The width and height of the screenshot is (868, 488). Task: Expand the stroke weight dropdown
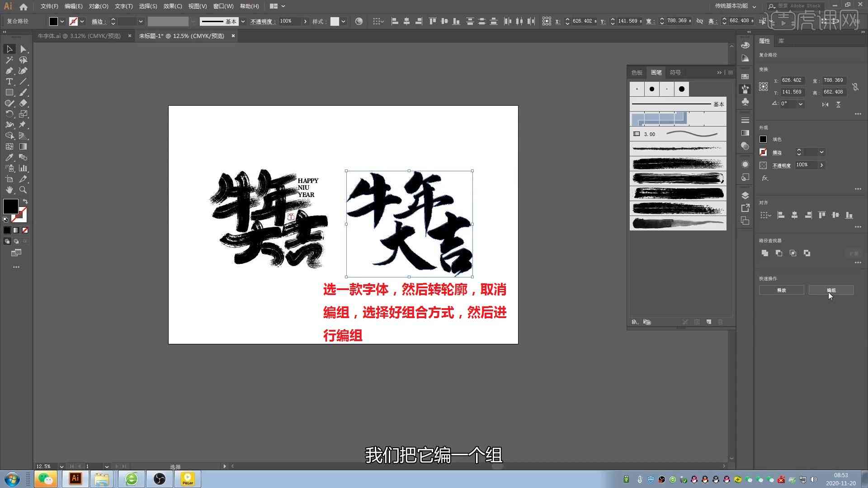point(140,21)
